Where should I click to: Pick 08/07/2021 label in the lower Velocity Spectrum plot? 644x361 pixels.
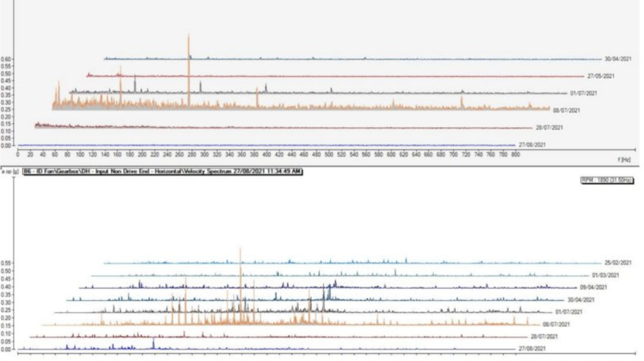pos(556,324)
